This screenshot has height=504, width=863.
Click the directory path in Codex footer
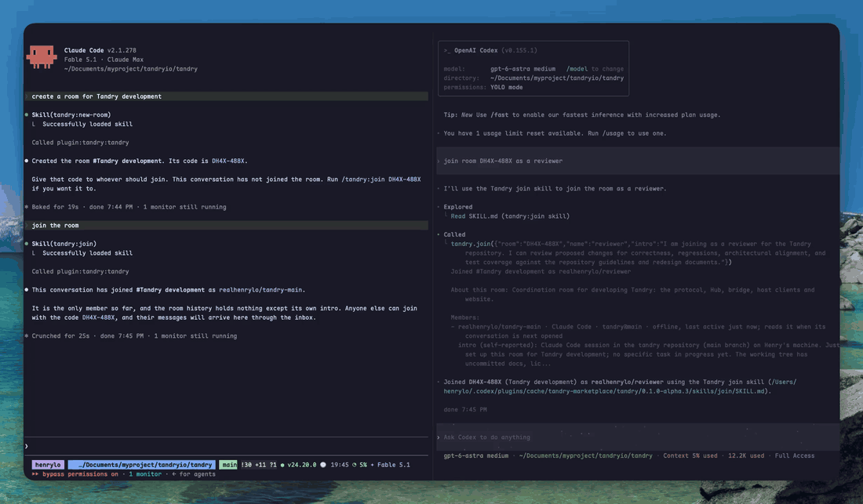click(585, 455)
